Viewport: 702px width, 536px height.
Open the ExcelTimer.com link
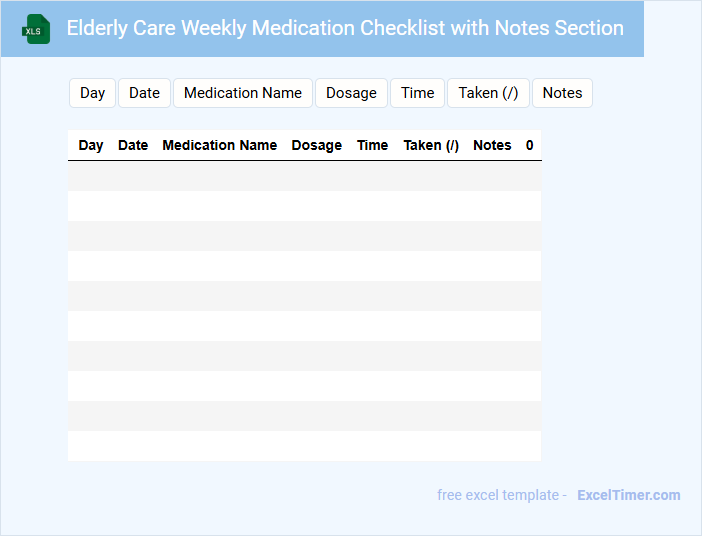pos(628,495)
